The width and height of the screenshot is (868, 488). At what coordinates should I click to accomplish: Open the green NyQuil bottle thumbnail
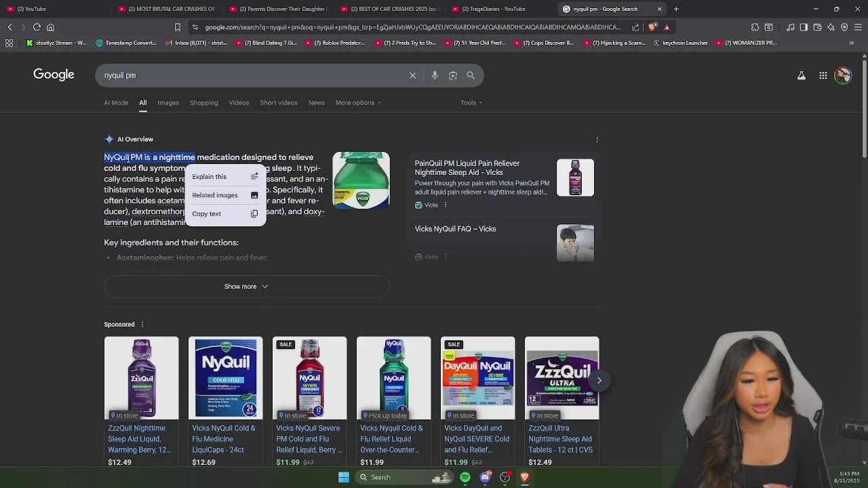coord(361,180)
